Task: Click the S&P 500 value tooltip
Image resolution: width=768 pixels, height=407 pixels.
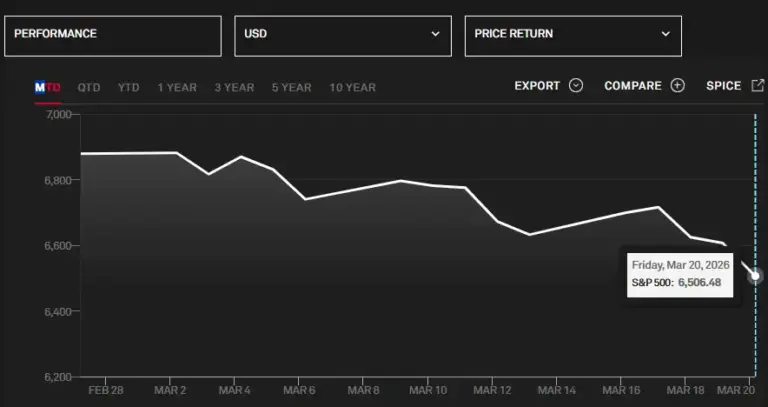Action: [681, 275]
